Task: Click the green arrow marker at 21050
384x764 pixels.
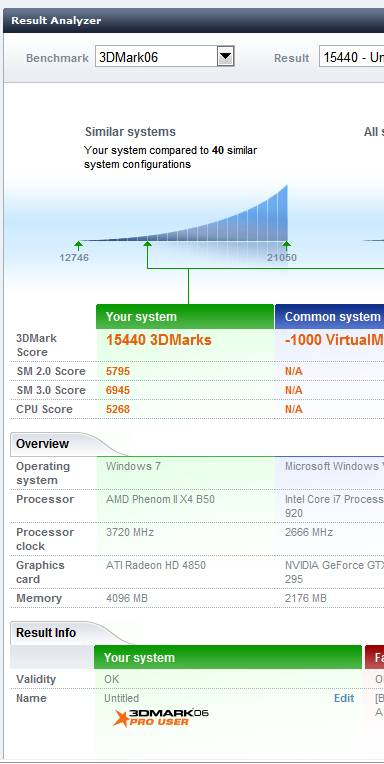Action: 287,246
